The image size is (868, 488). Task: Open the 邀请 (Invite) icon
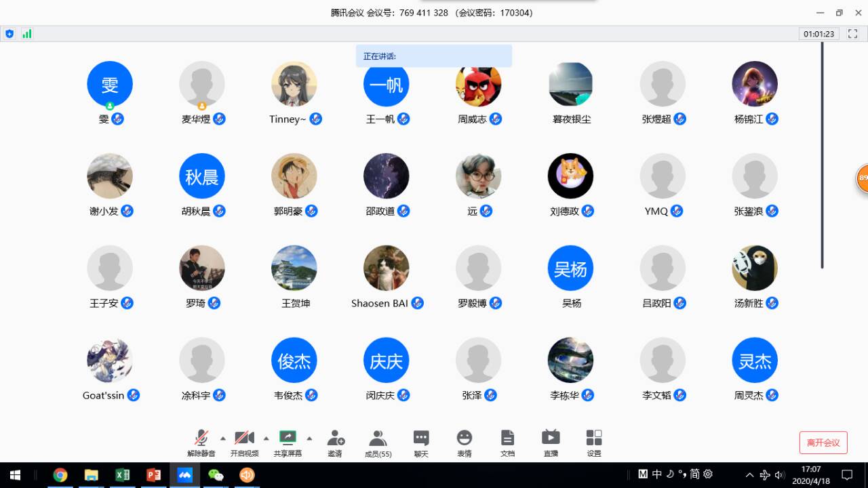click(x=335, y=442)
